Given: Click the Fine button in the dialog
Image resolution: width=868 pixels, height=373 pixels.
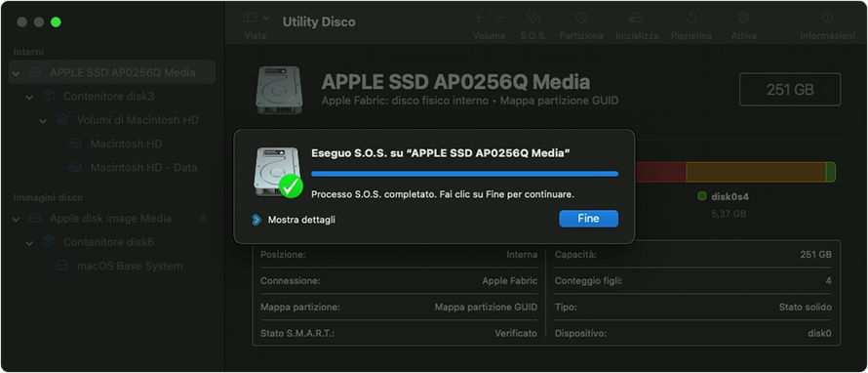Looking at the screenshot, I should click(x=588, y=219).
